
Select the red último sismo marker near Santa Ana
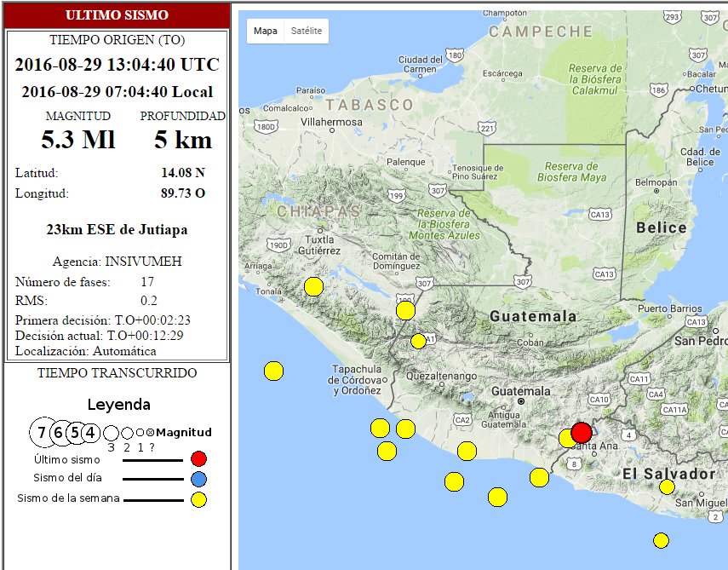click(582, 432)
